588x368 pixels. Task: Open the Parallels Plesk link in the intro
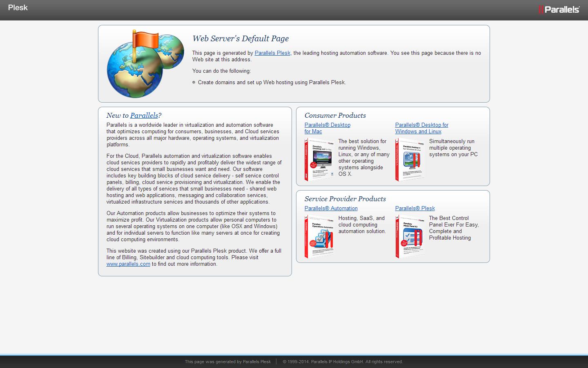(x=272, y=53)
